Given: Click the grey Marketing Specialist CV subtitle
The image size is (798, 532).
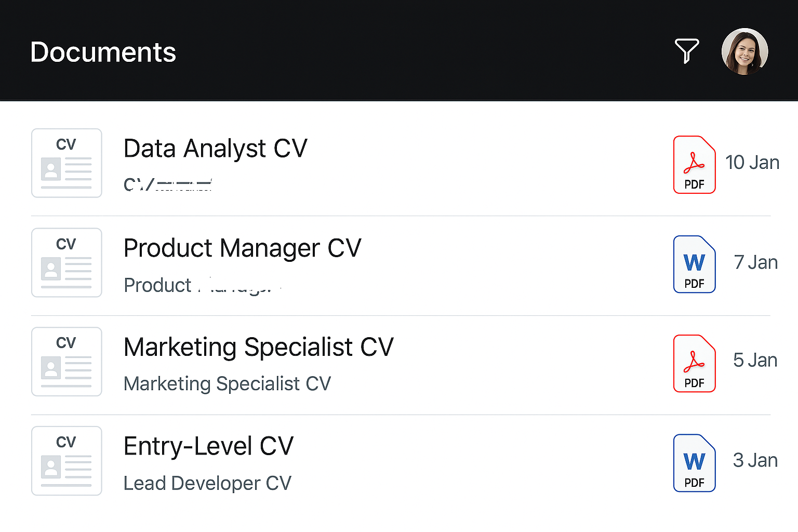Looking at the screenshot, I should [227, 384].
